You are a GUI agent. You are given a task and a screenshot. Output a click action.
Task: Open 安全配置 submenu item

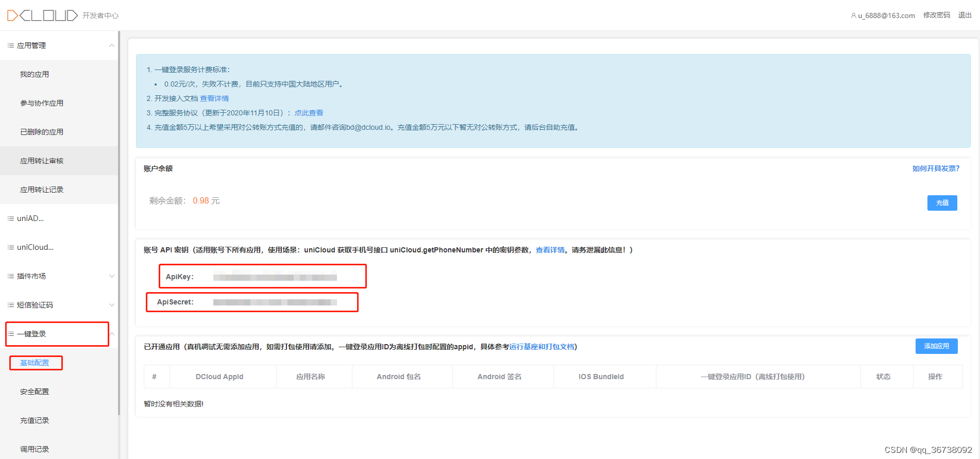(x=35, y=392)
